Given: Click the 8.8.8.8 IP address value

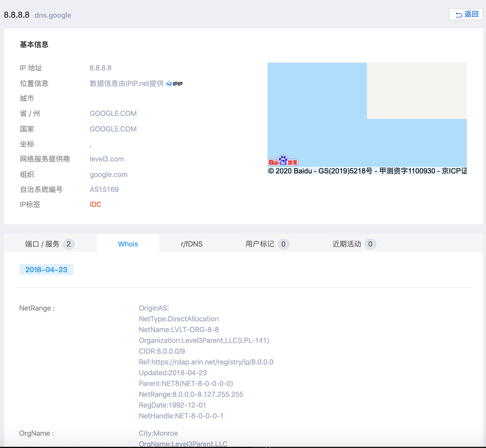Looking at the screenshot, I should tap(101, 68).
